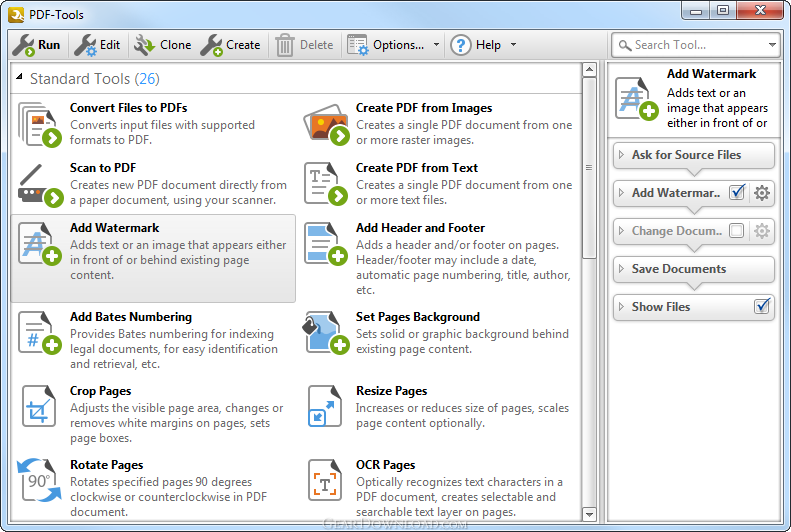The image size is (791, 532).
Task: Open settings gear for Change Document step
Action: tap(762, 231)
